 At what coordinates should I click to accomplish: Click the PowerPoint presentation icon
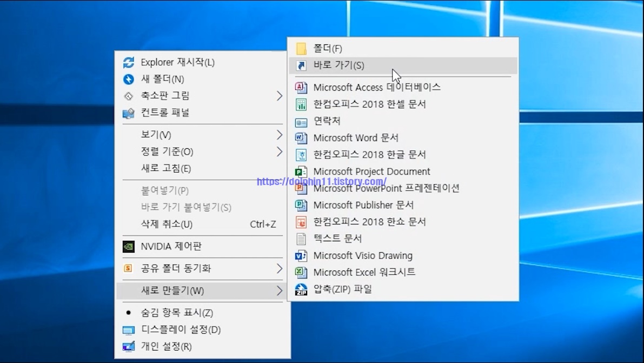pos(301,189)
